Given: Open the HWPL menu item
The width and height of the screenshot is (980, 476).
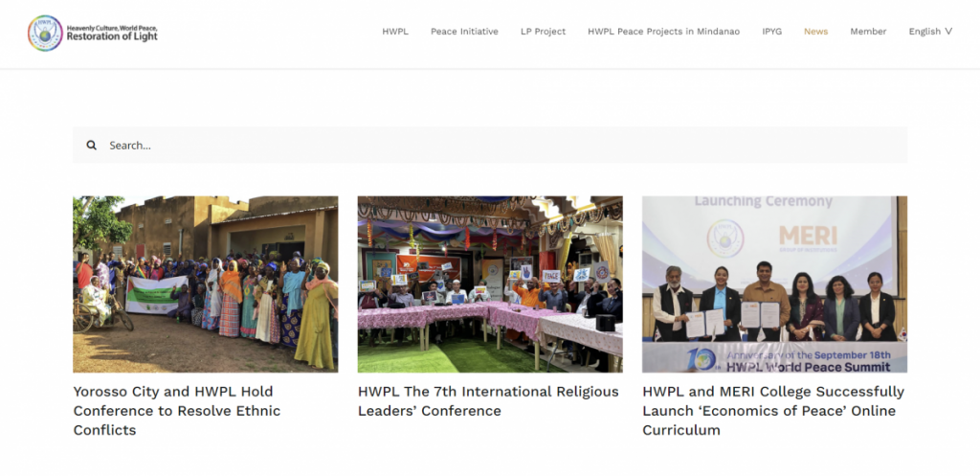Looking at the screenshot, I should click(395, 32).
